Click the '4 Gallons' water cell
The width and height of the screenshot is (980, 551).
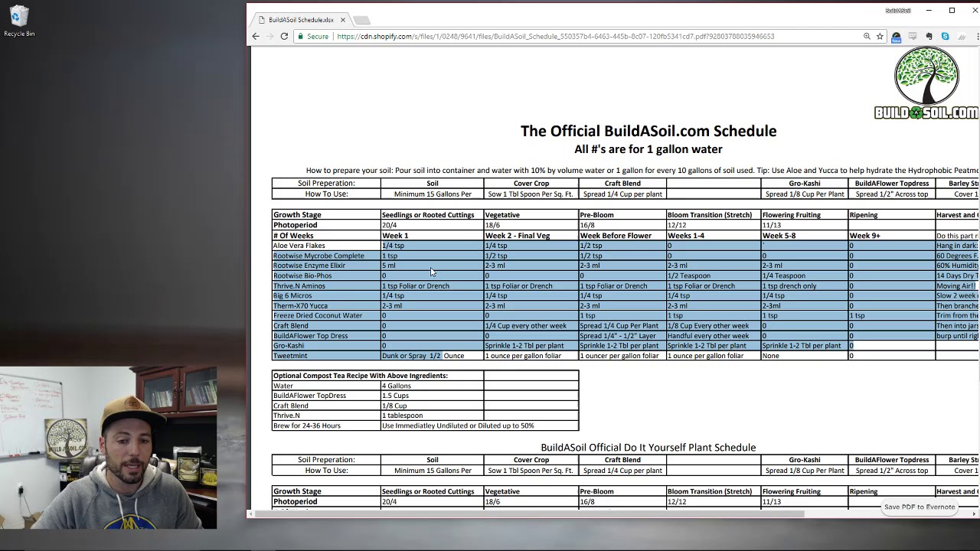(x=432, y=386)
